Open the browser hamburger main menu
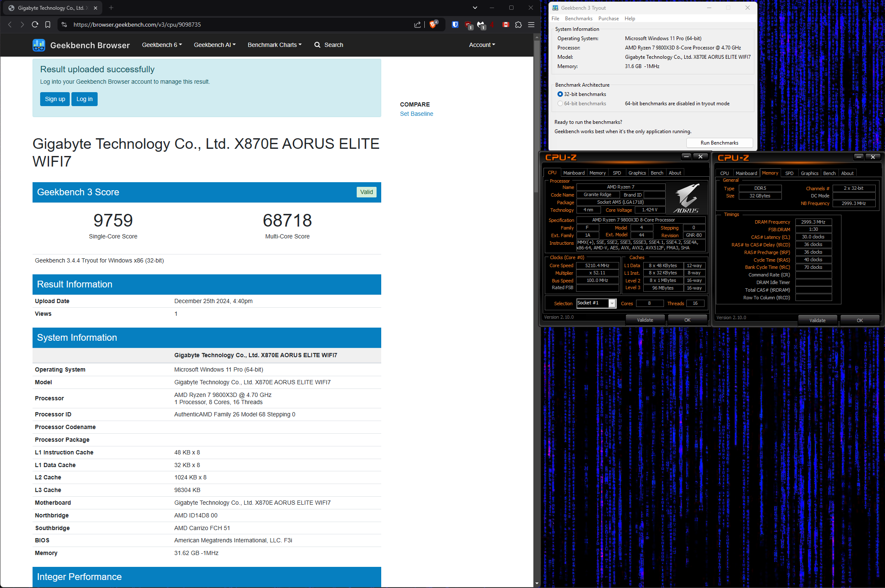This screenshot has height=588, width=885. [531, 25]
